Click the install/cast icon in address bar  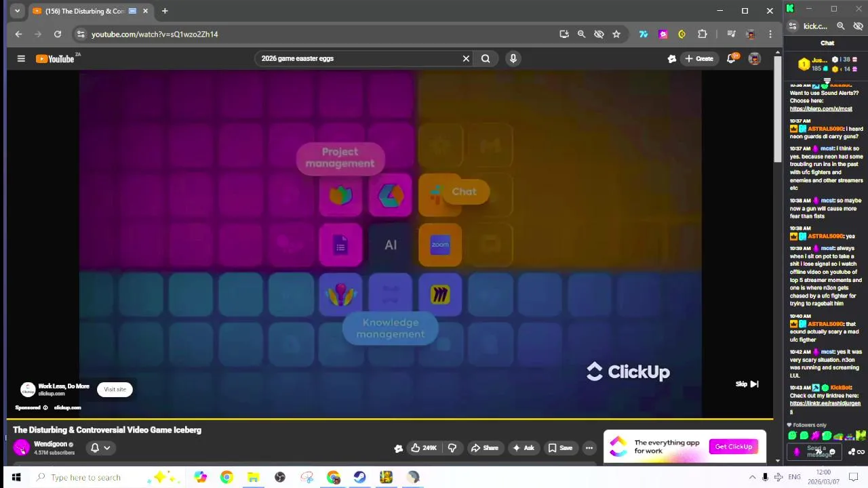[564, 34]
